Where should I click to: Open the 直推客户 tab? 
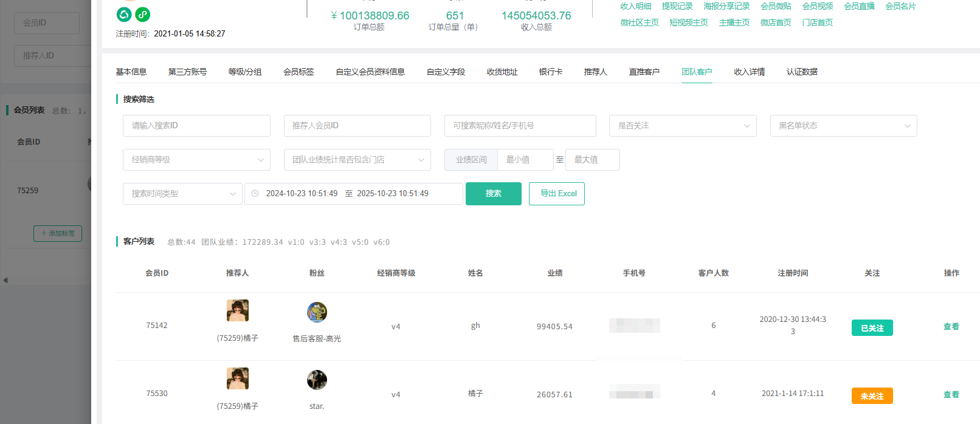click(x=644, y=72)
